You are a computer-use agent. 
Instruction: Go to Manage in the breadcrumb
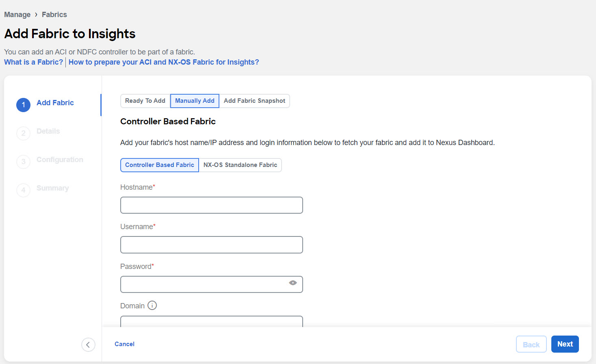tap(17, 15)
